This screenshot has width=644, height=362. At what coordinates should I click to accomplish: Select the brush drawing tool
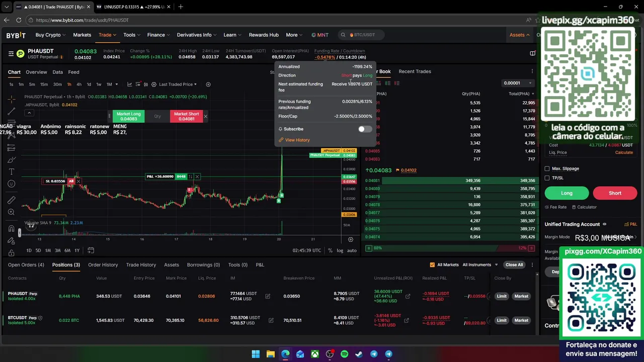click(x=11, y=160)
